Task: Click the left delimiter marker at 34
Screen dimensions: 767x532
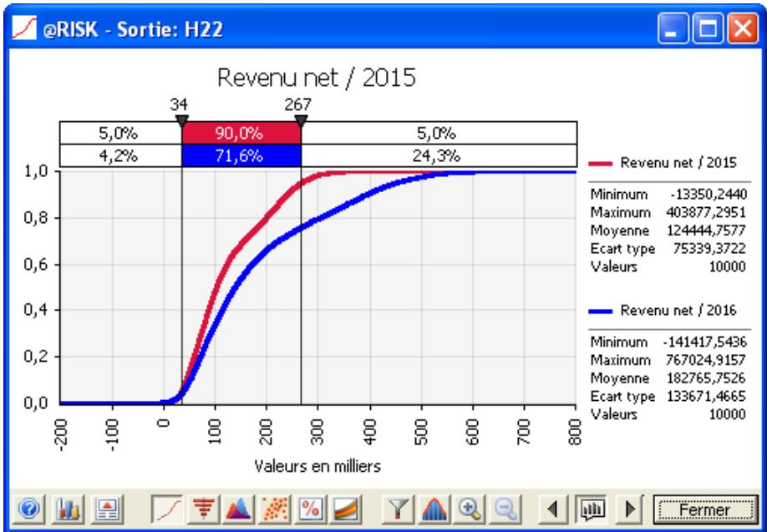Action: pyautogui.click(x=181, y=119)
